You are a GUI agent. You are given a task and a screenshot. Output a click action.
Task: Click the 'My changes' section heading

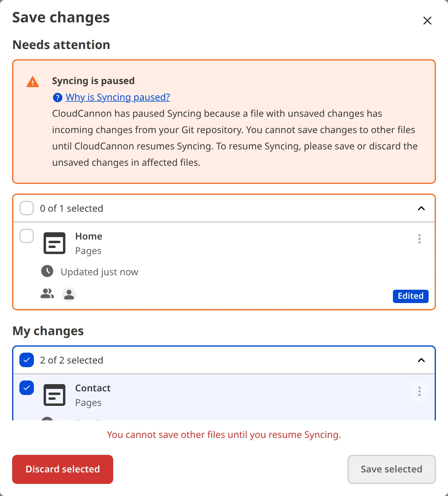[x=48, y=331]
